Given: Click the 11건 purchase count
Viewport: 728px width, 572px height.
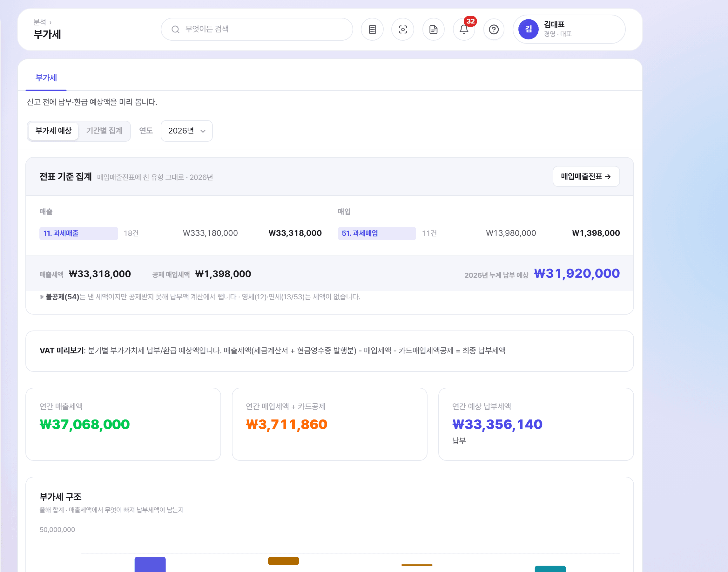Looking at the screenshot, I should (x=429, y=233).
